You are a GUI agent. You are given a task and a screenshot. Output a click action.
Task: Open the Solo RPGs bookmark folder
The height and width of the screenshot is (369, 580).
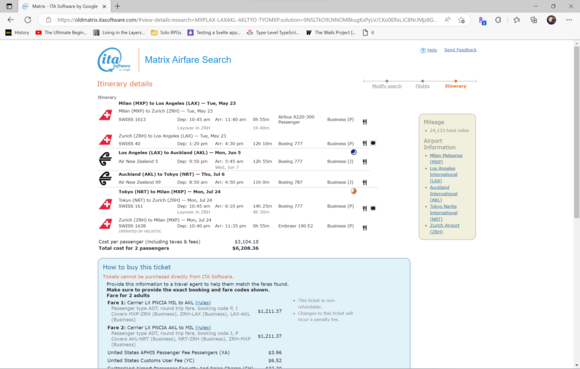point(166,33)
